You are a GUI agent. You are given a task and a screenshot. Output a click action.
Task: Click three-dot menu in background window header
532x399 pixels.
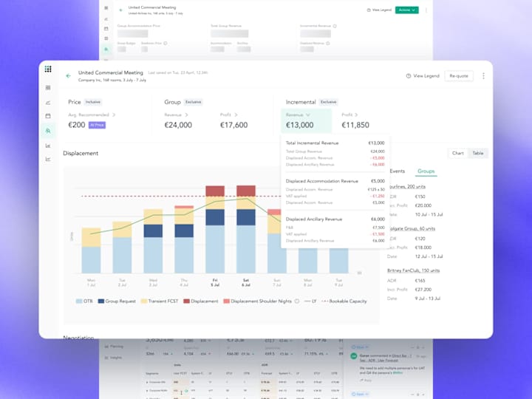426,10
